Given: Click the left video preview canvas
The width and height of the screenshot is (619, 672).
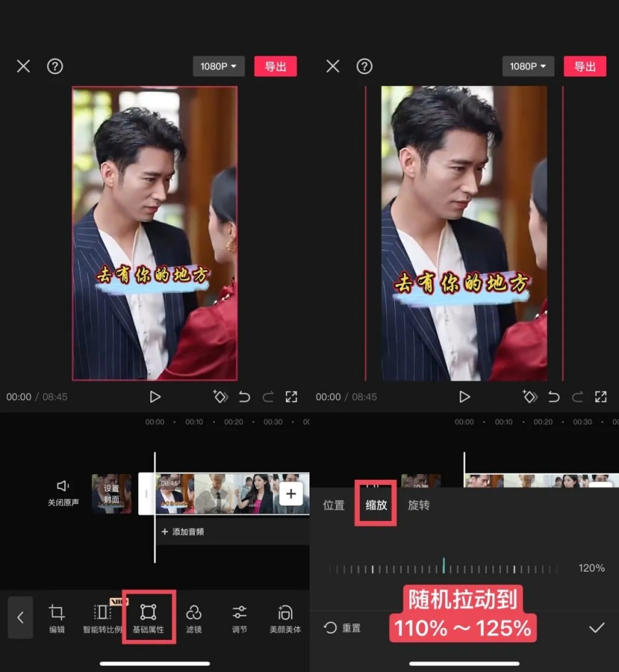Looking at the screenshot, I should (x=154, y=233).
